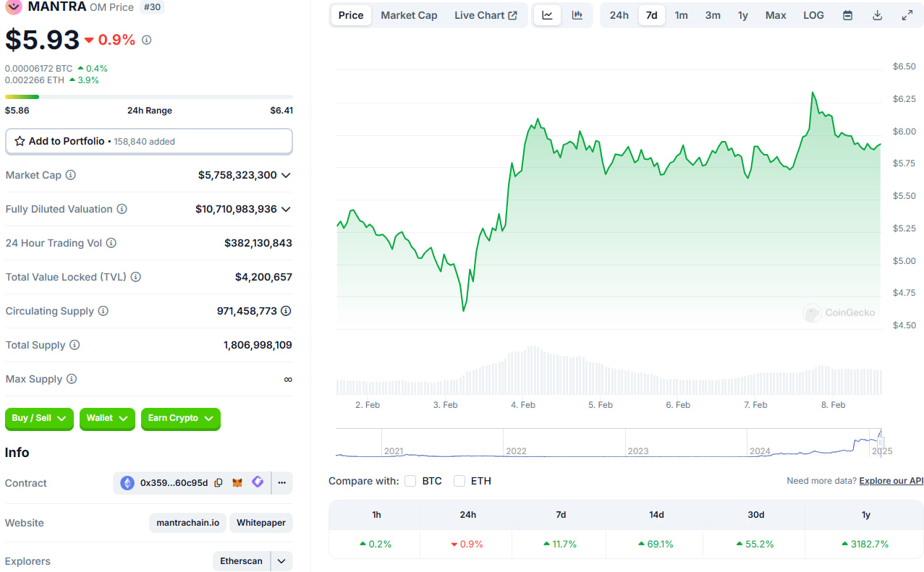Screen dimensions: 924x572
Task: Expand Fully Diluted Valuation chevron
Action: point(286,209)
